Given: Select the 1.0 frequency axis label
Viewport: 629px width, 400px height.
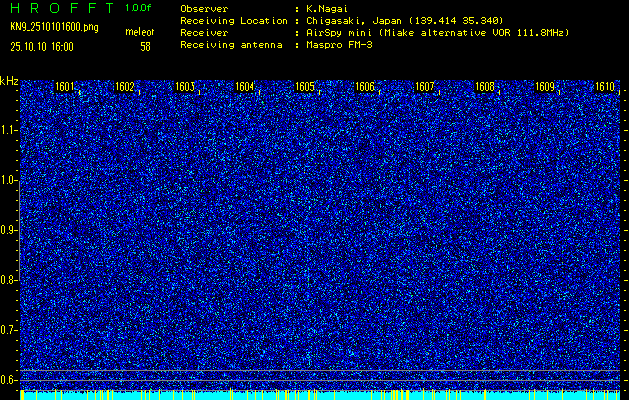Looking at the screenshot, I should (x=9, y=180).
